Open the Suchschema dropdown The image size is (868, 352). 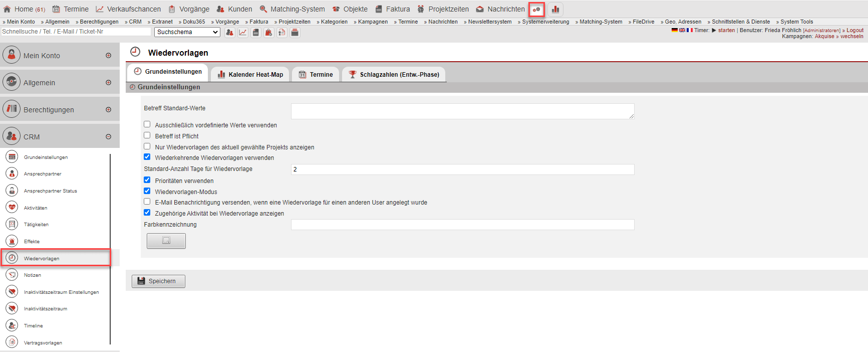[187, 32]
